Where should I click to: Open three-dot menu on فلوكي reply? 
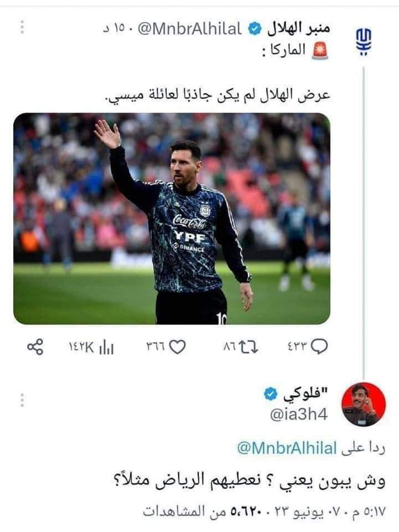coord(22,400)
